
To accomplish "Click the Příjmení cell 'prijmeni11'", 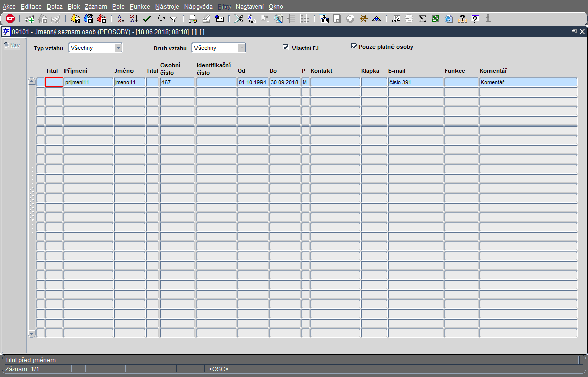I will pyautogui.click(x=88, y=82).
